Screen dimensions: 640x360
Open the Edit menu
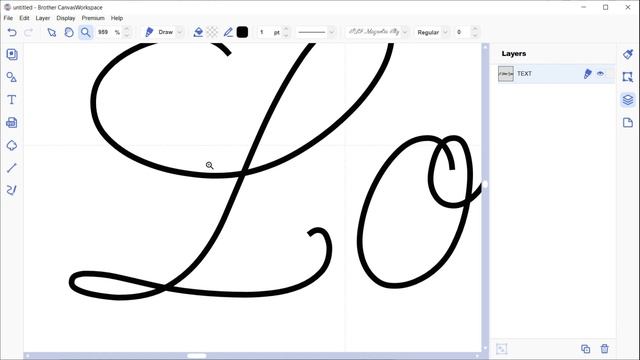pos(24,18)
